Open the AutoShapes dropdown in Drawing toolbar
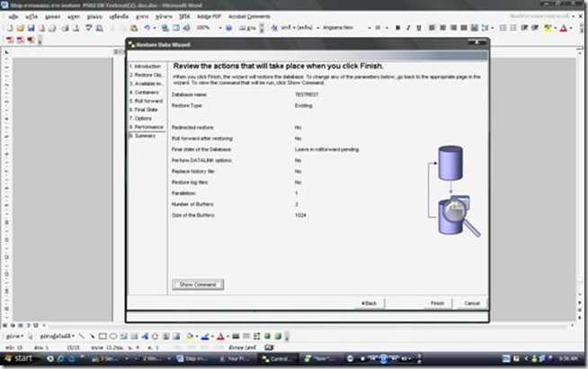Screen dimensions: 588x369 57,336
